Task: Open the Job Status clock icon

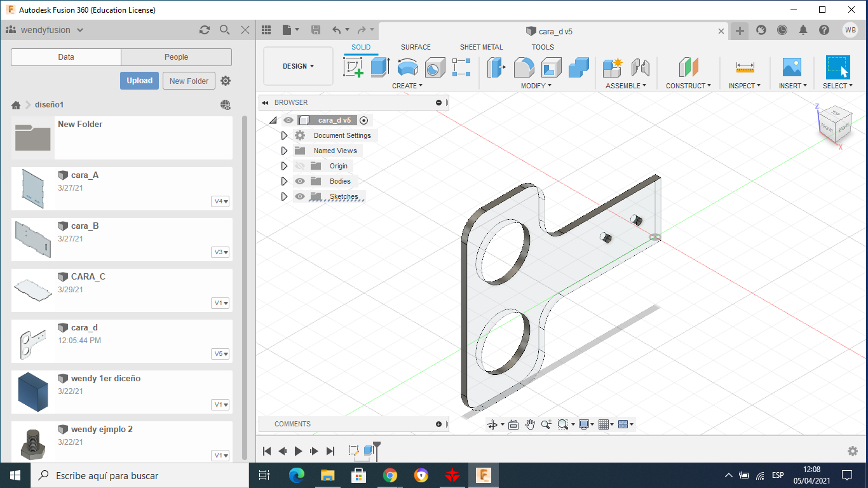Action: click(782, 30)
